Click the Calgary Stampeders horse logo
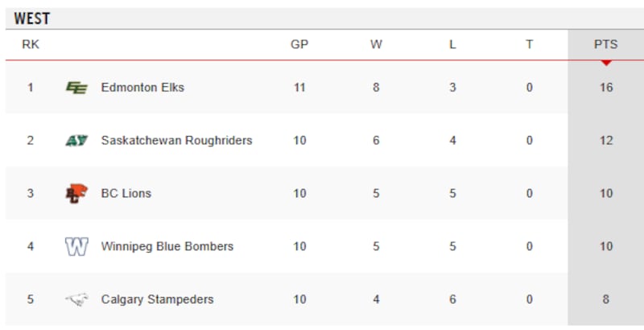 tap(76, 299)
